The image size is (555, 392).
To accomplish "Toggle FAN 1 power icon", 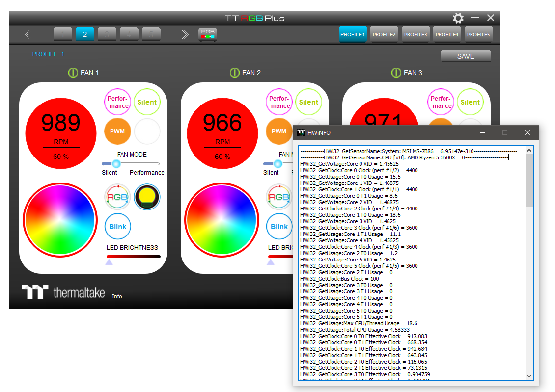I will (x=73, y=73).
